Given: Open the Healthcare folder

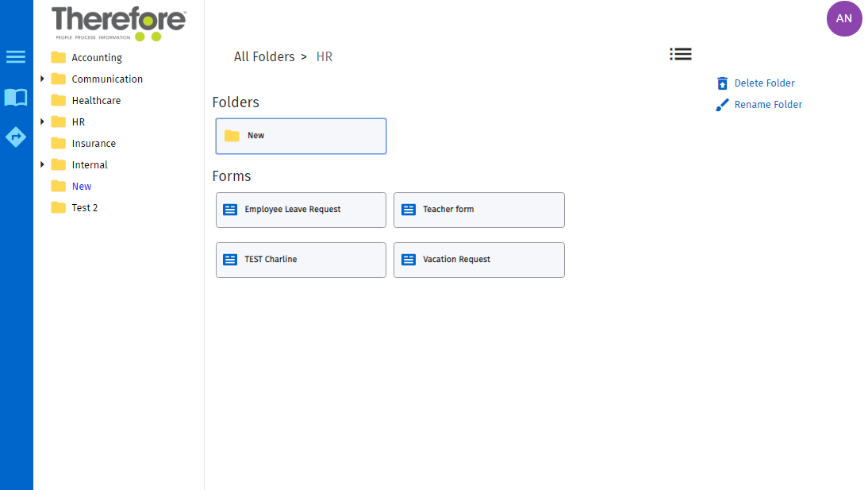Looking at the screenshot, I should coord(94,100).
